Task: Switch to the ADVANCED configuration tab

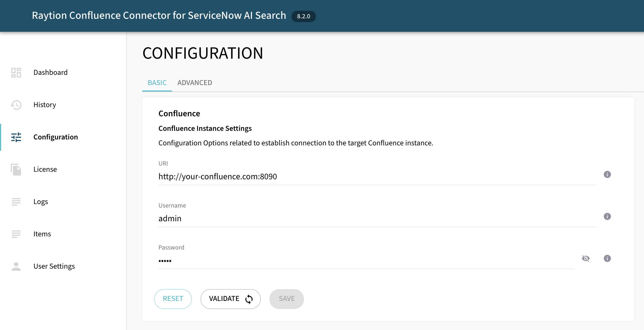Action: click(194, 82)
